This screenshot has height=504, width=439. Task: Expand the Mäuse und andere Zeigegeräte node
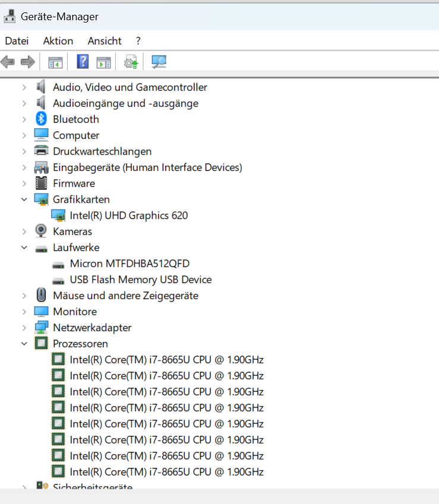(24, 296)
